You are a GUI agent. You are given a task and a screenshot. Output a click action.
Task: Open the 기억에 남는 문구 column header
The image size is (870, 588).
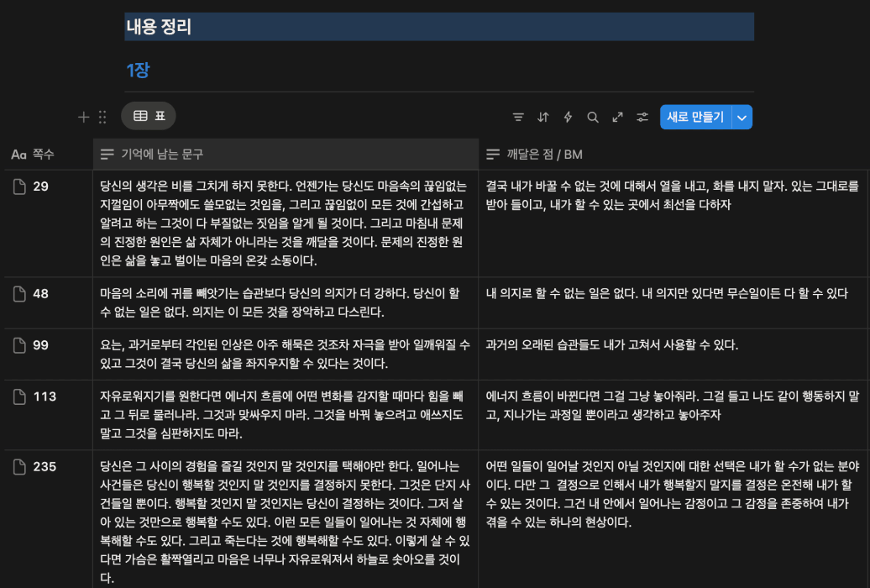(162, 155)
